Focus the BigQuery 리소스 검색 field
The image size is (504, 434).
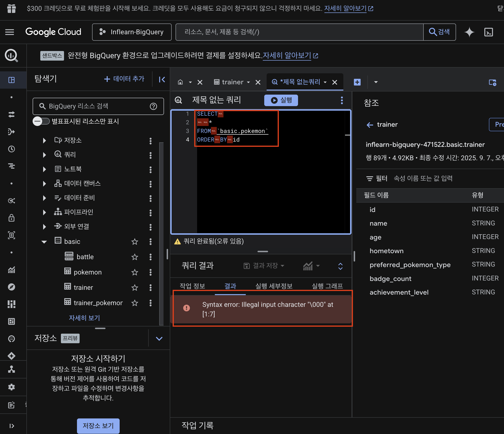[x=98, y=106]
